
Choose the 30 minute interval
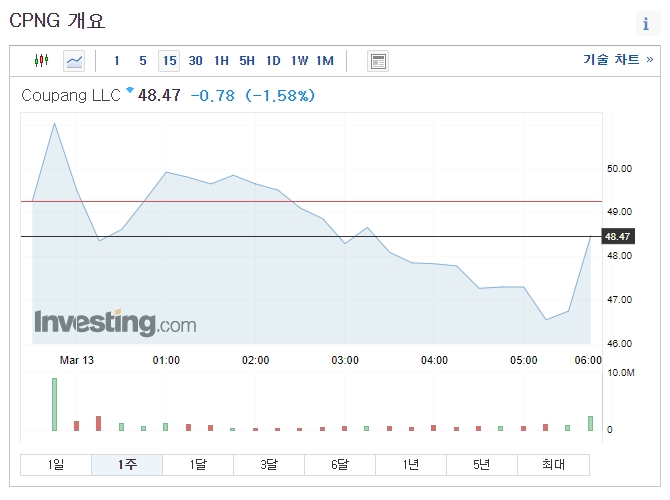pos(195,61)
